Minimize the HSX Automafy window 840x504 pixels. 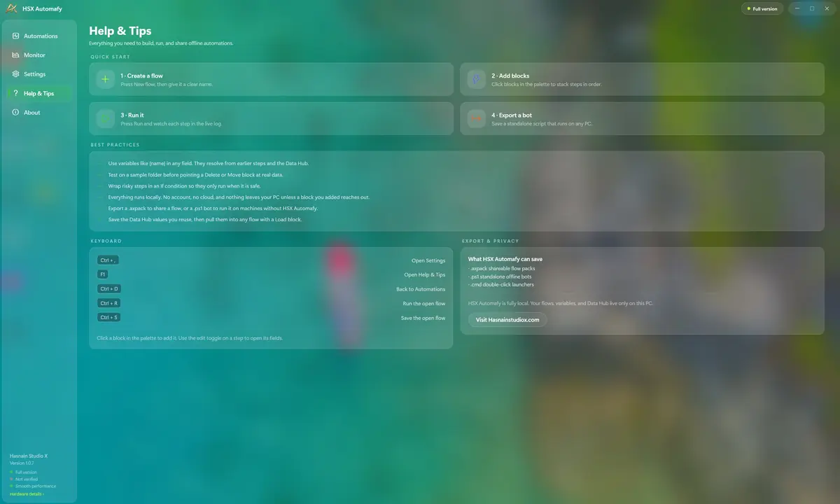tap(798, 8)
